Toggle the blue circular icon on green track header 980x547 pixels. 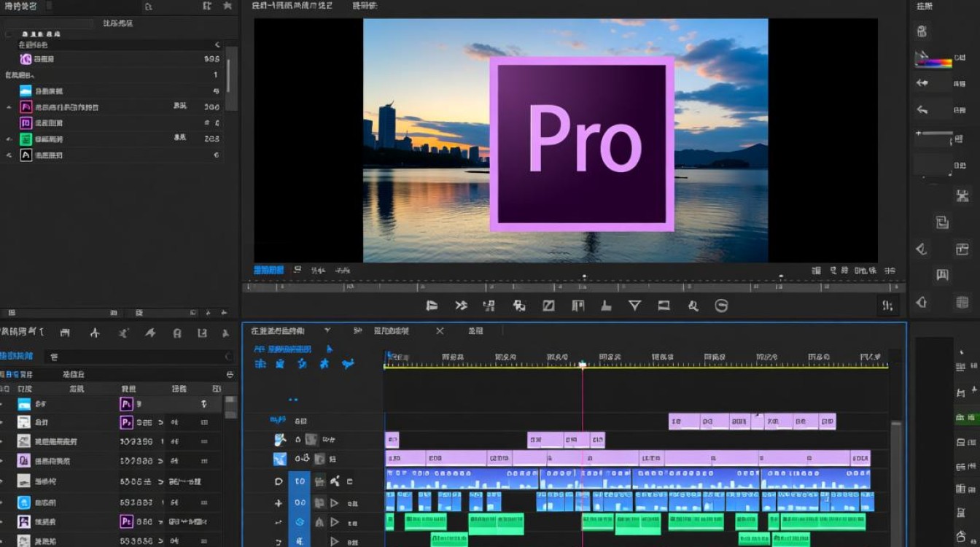pyautogui.click(x=299, y=522)
